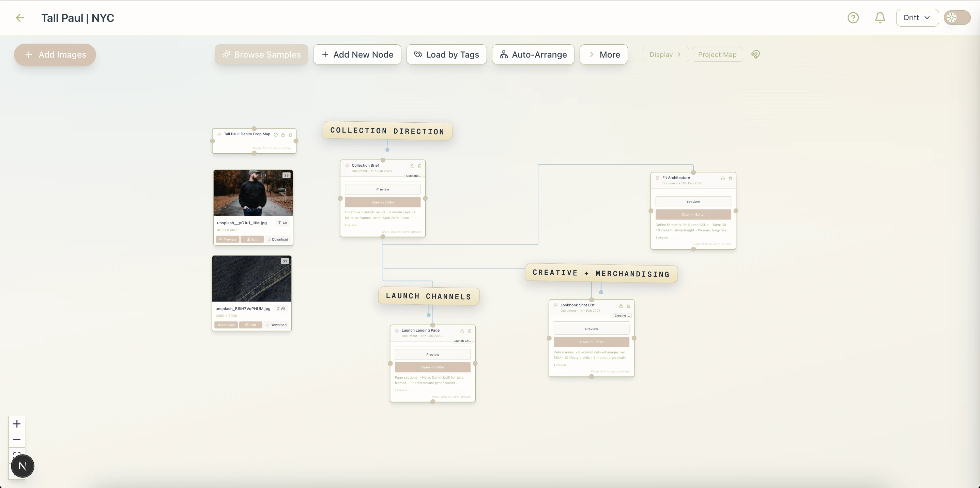Open notifications via the bell icon
The width and height of the screenshot is (980, 488).
(880, 17)
